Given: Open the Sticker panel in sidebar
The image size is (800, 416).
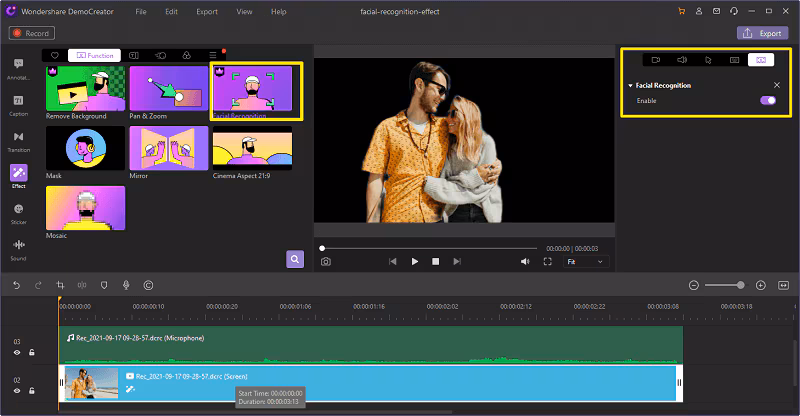Looking at the screenshot, I should [18, 213].
